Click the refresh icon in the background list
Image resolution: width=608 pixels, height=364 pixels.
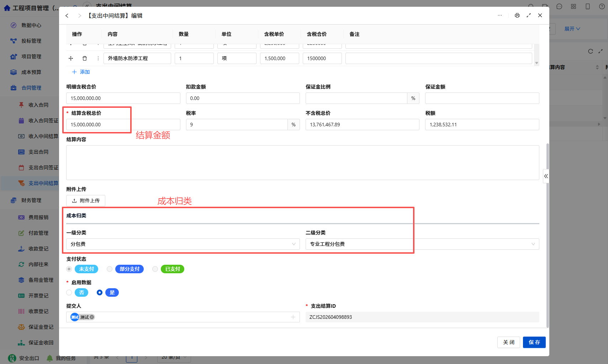coord(591,51)
